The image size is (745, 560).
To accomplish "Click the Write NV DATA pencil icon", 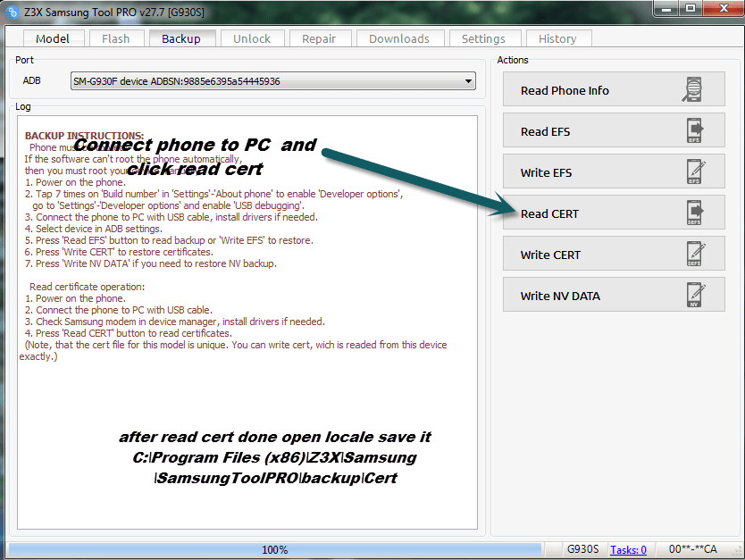I will tap(696, 295).
